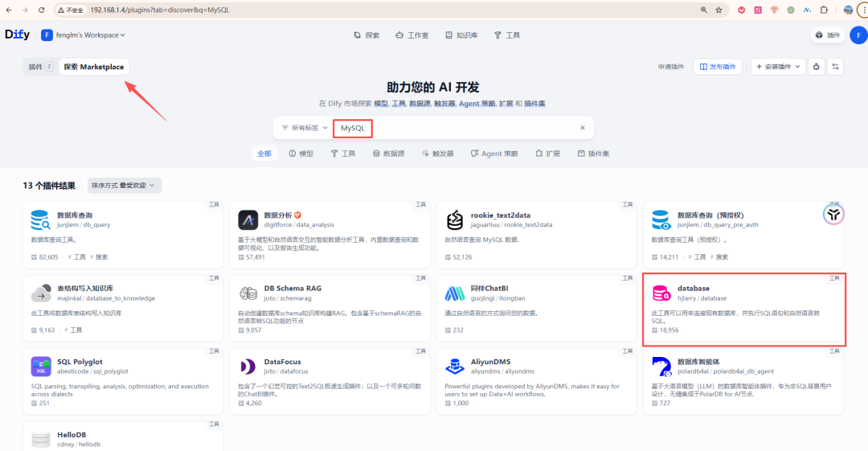Open the 排序方式 最受欢迎 sort dropdown

pos(124,186)
